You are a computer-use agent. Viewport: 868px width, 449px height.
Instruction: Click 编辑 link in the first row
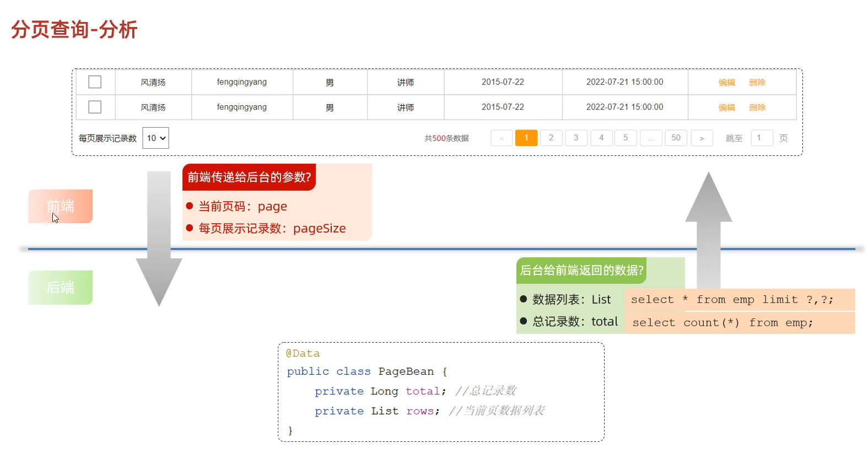tap(726, 82)
